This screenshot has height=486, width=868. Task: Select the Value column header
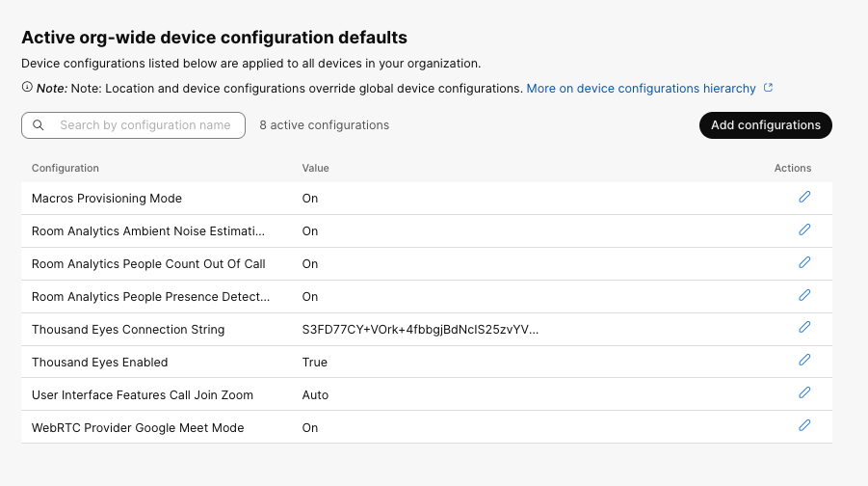[315, 168]
